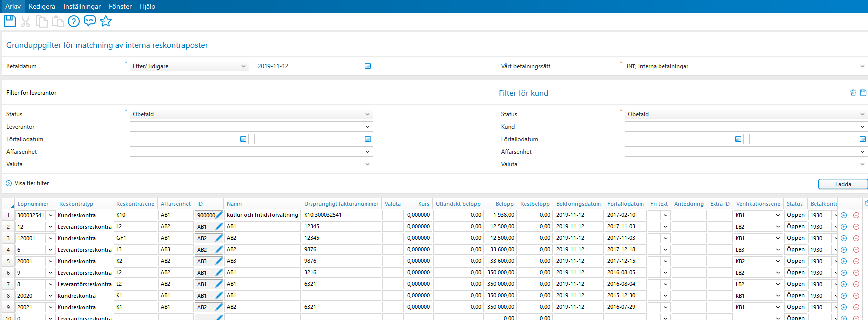The width and height of the screenshot is (868, 320).
Task: Expand Visa fler filter
Action: 28,183
